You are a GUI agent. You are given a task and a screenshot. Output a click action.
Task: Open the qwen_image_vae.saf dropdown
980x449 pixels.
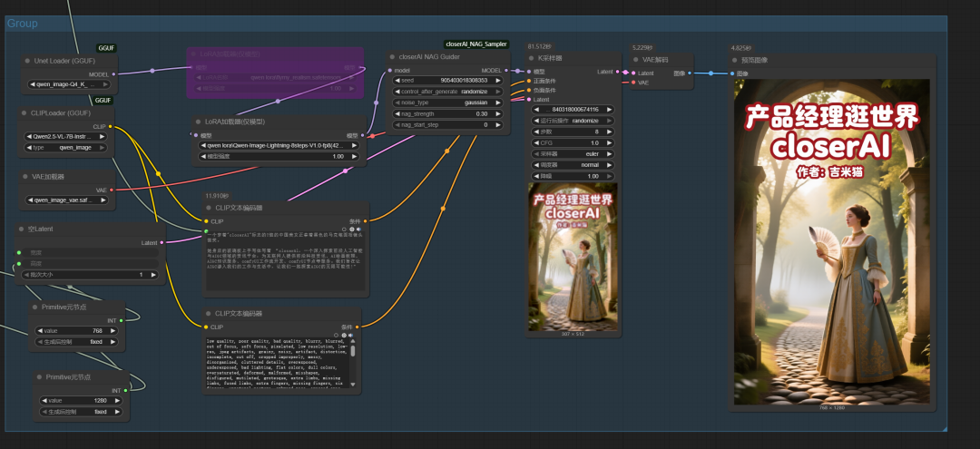tap(69, 200)
